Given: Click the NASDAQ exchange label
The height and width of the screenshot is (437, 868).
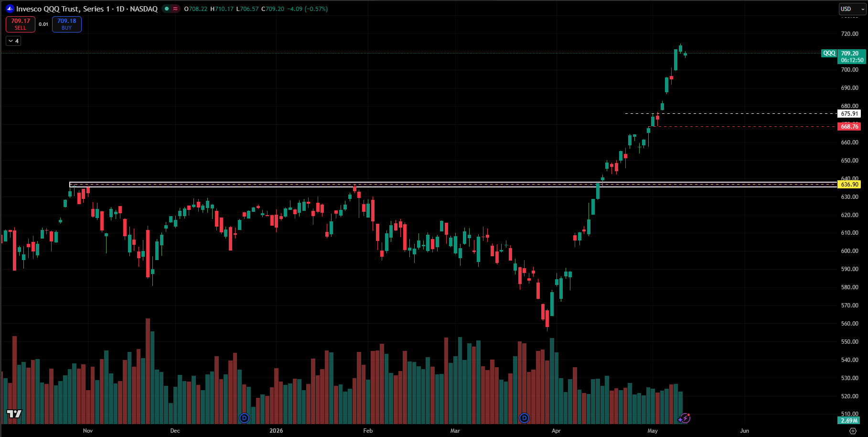Looking at the screenshot, I should (x=144, y=9).
